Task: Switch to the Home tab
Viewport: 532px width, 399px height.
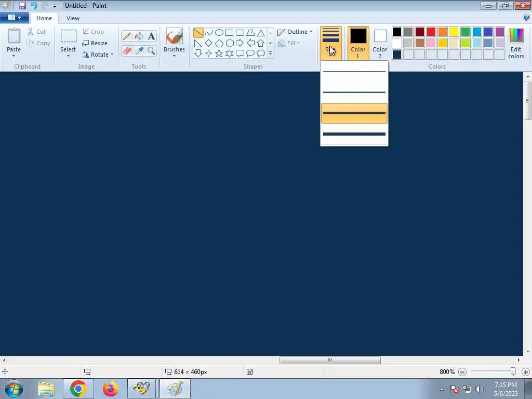Action: 44,18
